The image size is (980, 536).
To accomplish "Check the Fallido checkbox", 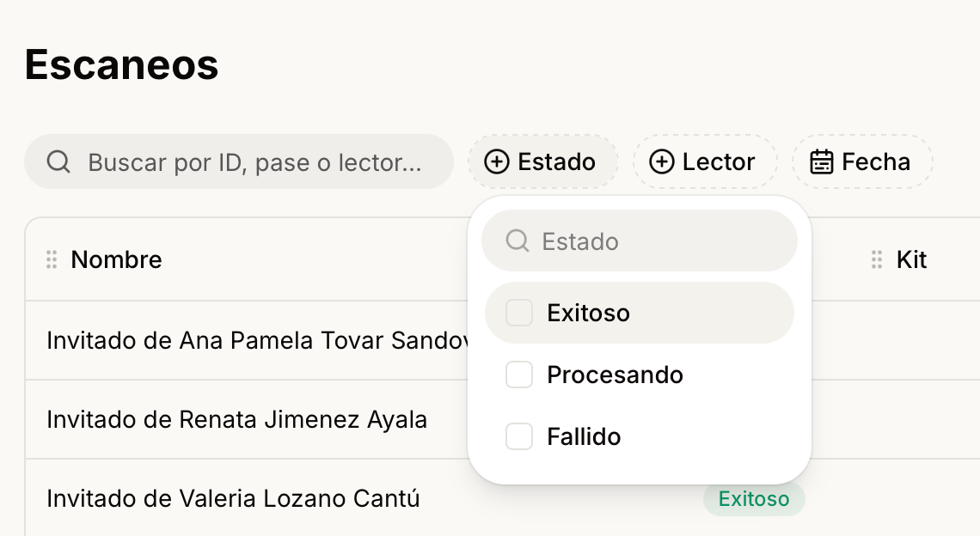I will tap(518, 436).
